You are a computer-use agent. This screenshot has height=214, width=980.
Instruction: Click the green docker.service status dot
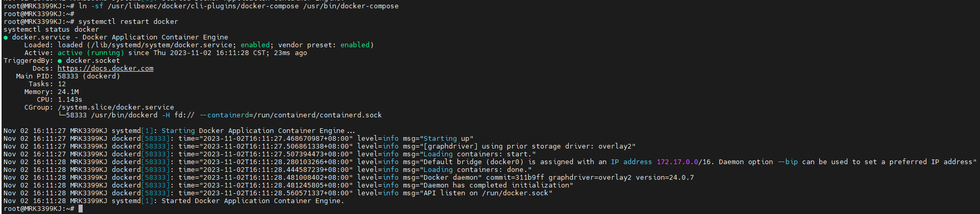(6, 37)
